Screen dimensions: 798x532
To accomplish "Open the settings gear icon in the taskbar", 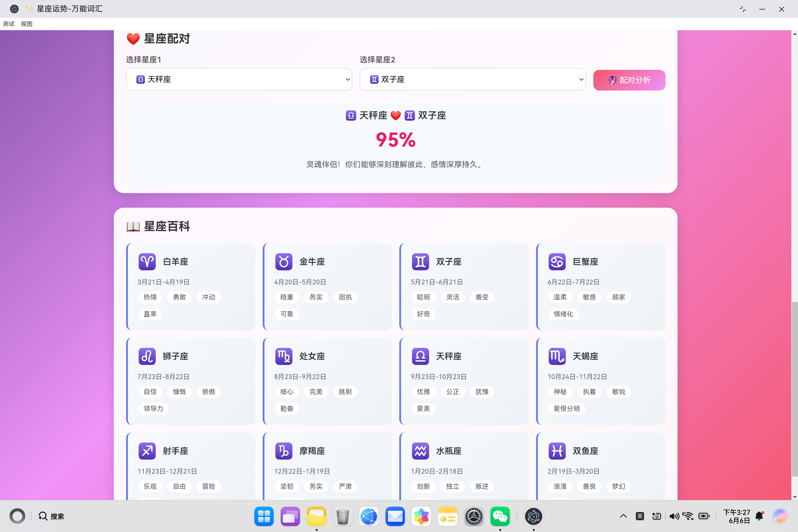I will (474, 516).
